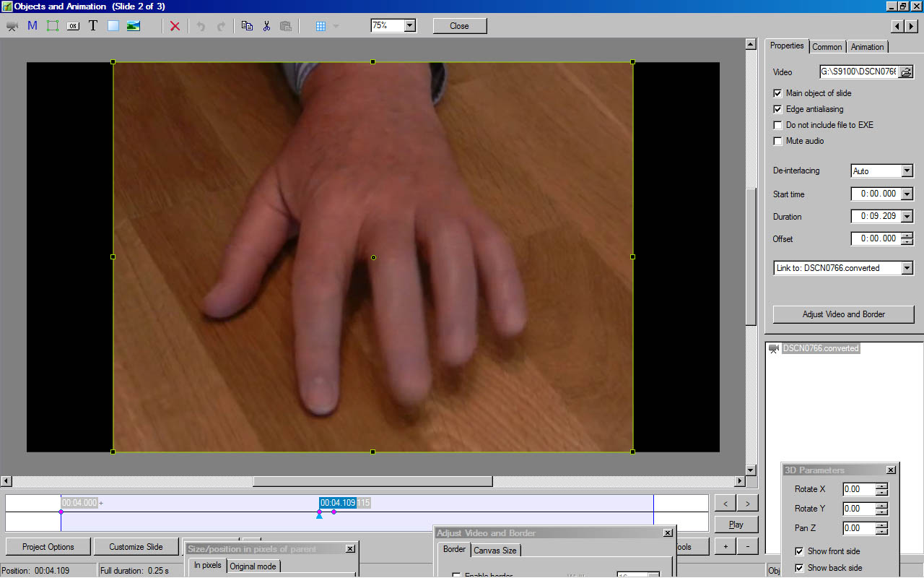Check the Mute audio box
The image size is (924, 578).
pos(777,141)
